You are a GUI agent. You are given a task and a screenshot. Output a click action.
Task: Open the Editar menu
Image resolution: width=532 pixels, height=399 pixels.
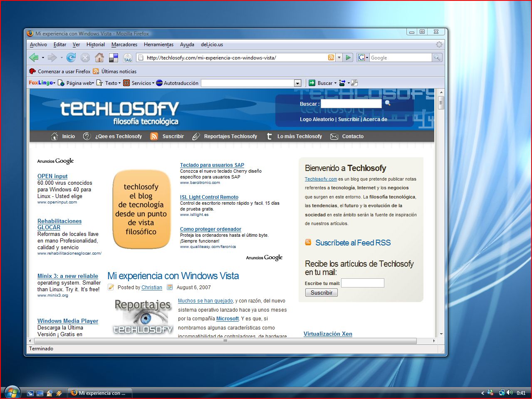point(60,45)
